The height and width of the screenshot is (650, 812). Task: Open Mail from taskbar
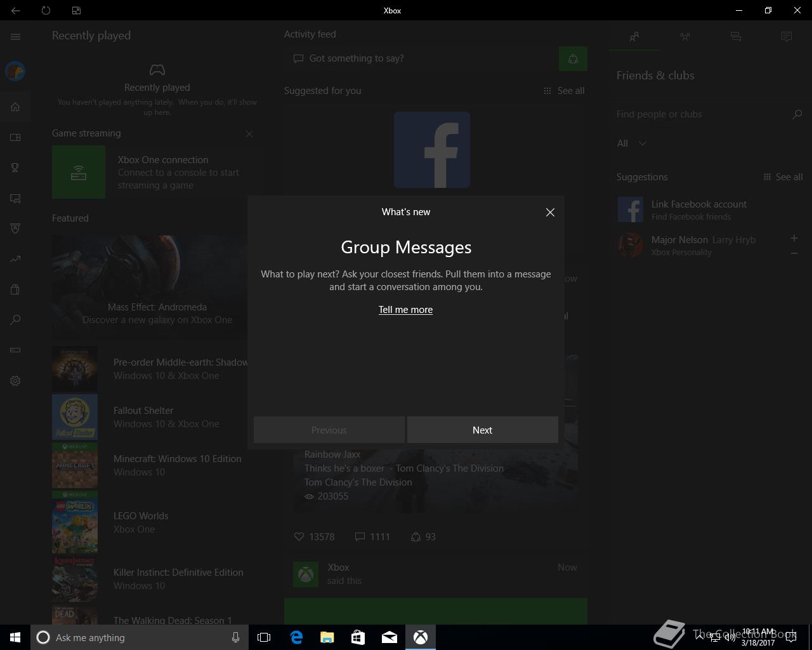[x=390, y=637]
